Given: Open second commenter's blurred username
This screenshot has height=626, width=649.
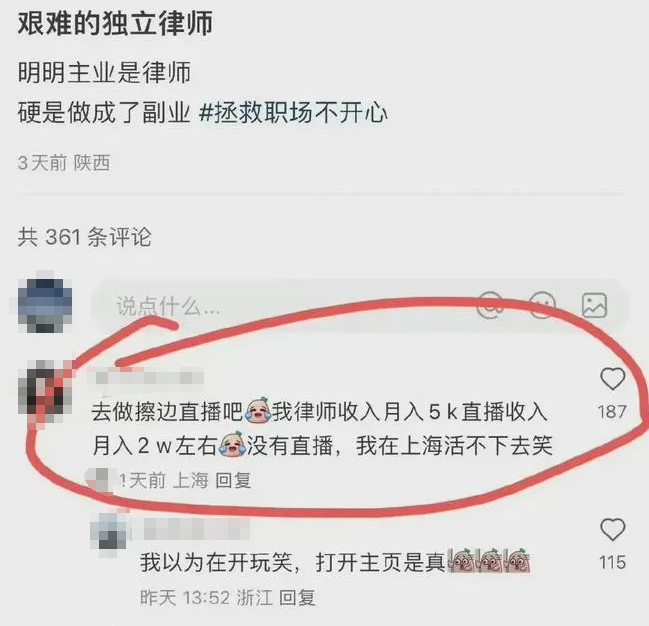Looking at the screenshot, I should click(196, 528).
